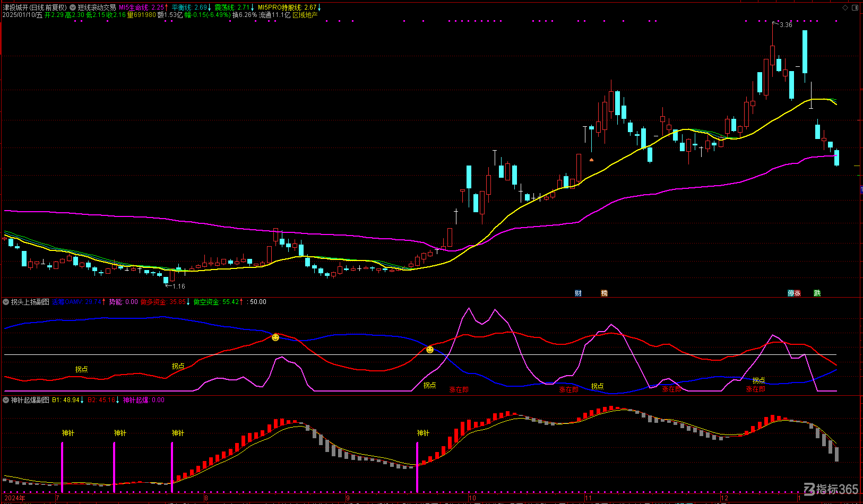This screenshot has height=504, width=863.
Task: Click the 1.16 low price label
Action: click(x=179, y=286)
